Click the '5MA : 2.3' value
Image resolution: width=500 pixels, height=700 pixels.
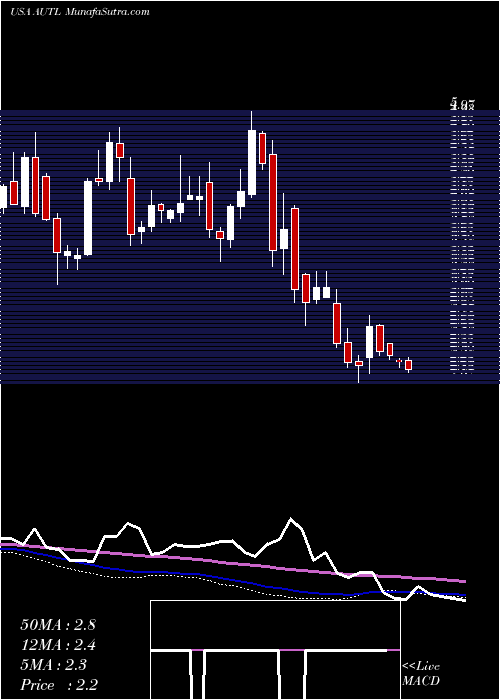coord(54,665)
